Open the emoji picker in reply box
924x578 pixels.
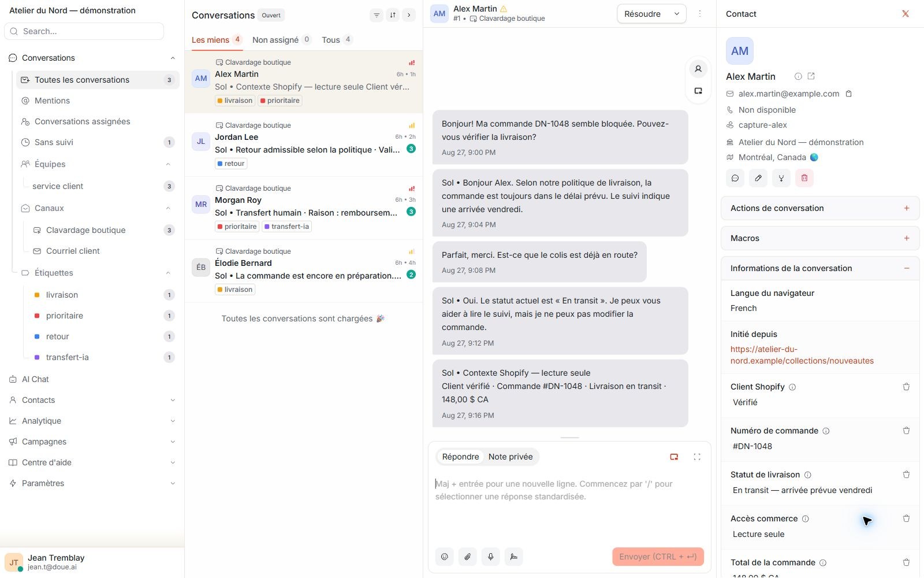tap(445, 557)
